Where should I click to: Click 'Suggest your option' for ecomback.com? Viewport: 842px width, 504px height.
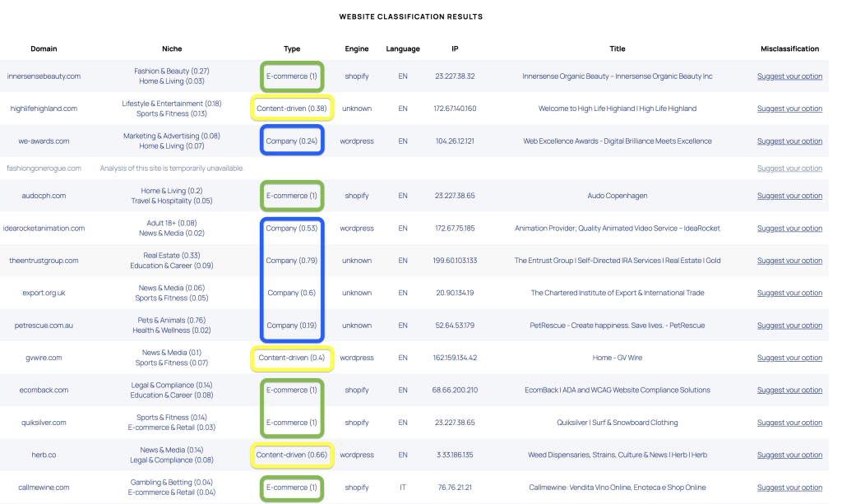(789, 391)
